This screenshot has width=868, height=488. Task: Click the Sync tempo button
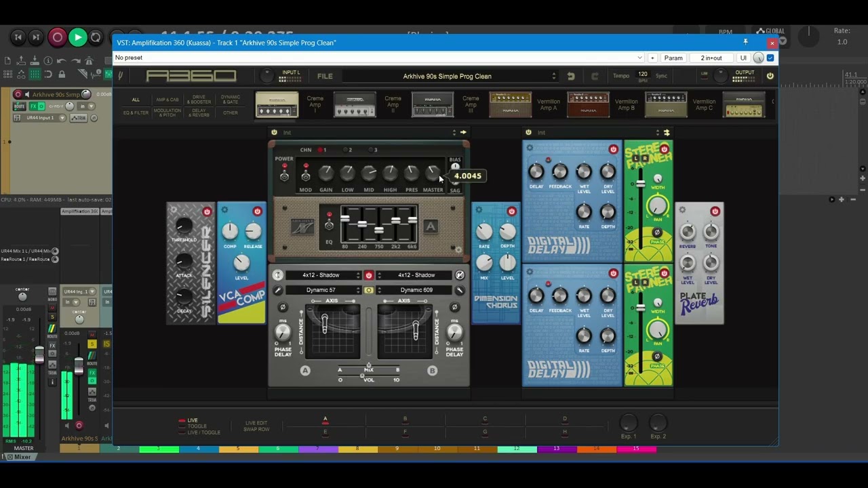tap(661, 76)
